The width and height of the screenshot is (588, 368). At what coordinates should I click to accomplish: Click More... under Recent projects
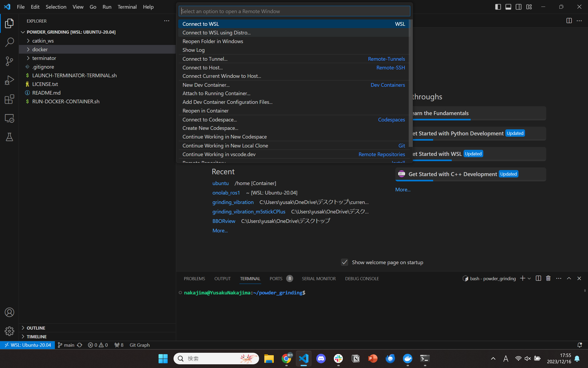tap(220, 231)
